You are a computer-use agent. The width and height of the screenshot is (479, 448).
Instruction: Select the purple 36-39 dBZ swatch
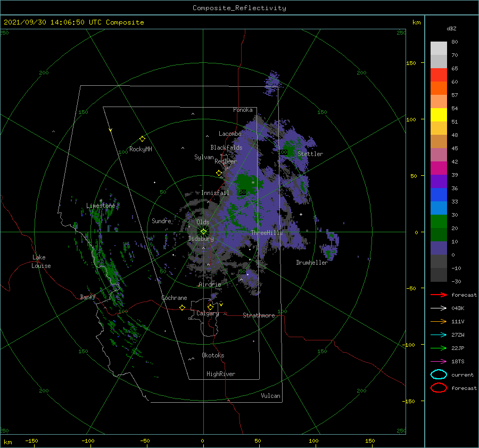[439, 182]
